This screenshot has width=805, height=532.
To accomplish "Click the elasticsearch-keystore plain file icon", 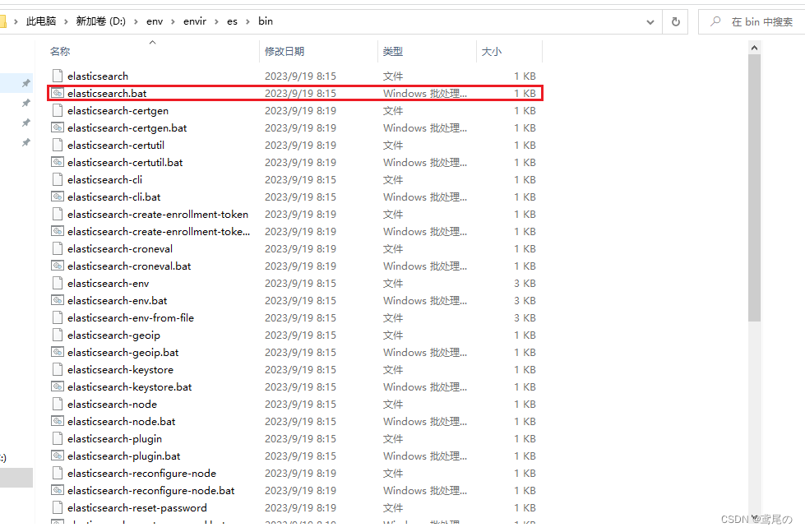I will point(58,369).
